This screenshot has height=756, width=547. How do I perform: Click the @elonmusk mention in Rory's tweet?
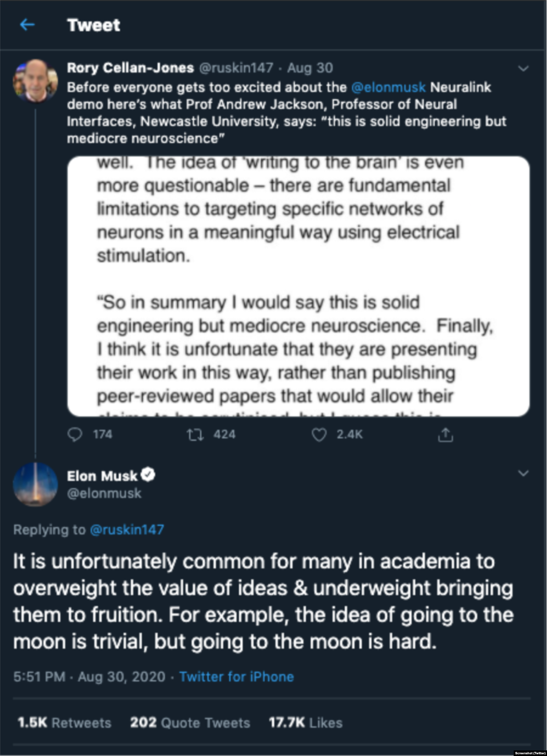pos(388,87)
